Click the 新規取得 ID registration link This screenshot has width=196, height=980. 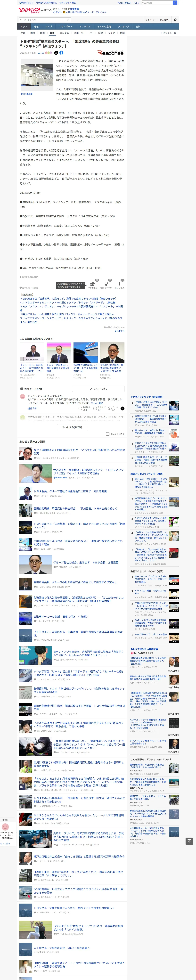74,9
